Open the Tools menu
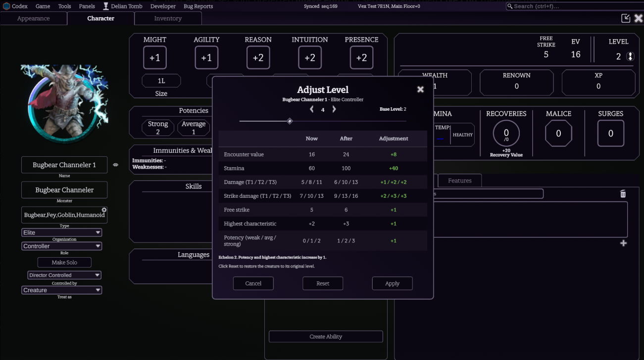This screenshot has height=360, width=644. [x=64, y=6]
